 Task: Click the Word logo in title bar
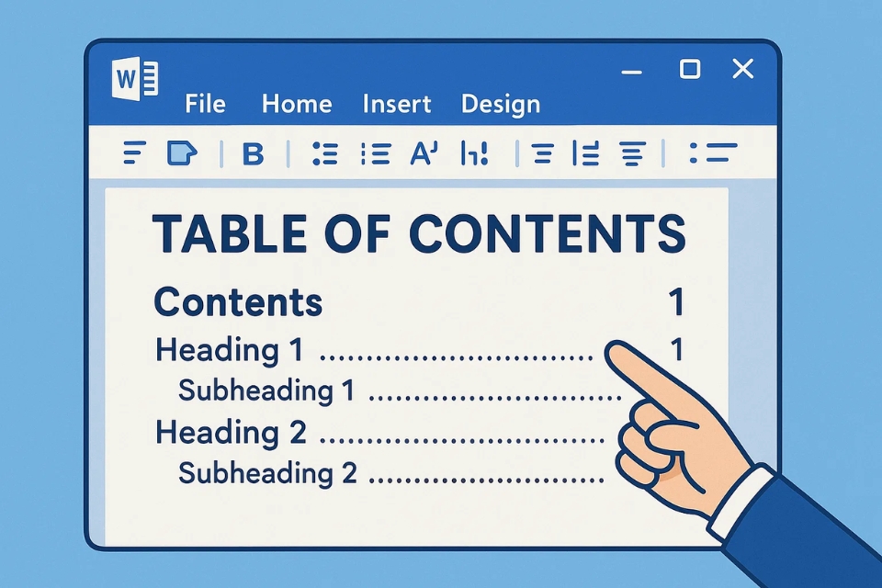[x=134, y=79]
